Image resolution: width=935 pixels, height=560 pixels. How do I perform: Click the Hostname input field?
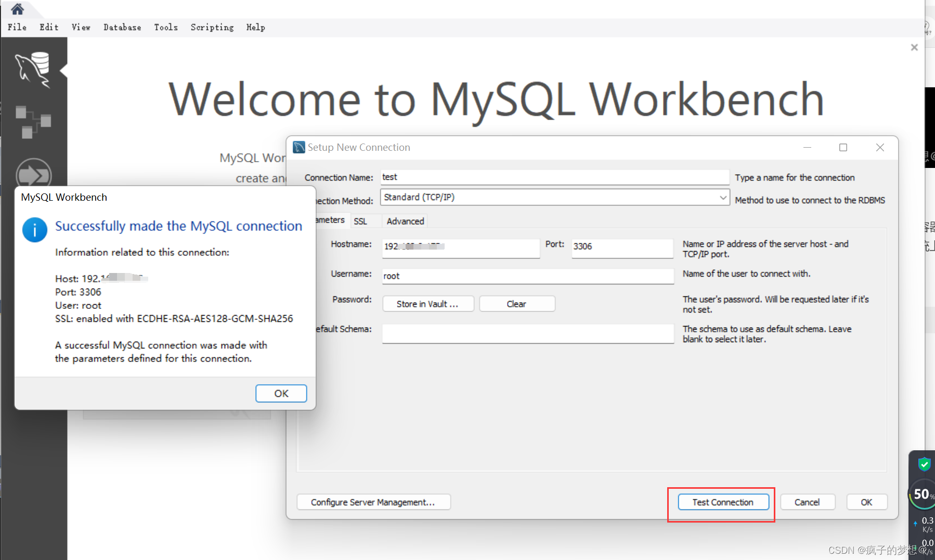461,248
